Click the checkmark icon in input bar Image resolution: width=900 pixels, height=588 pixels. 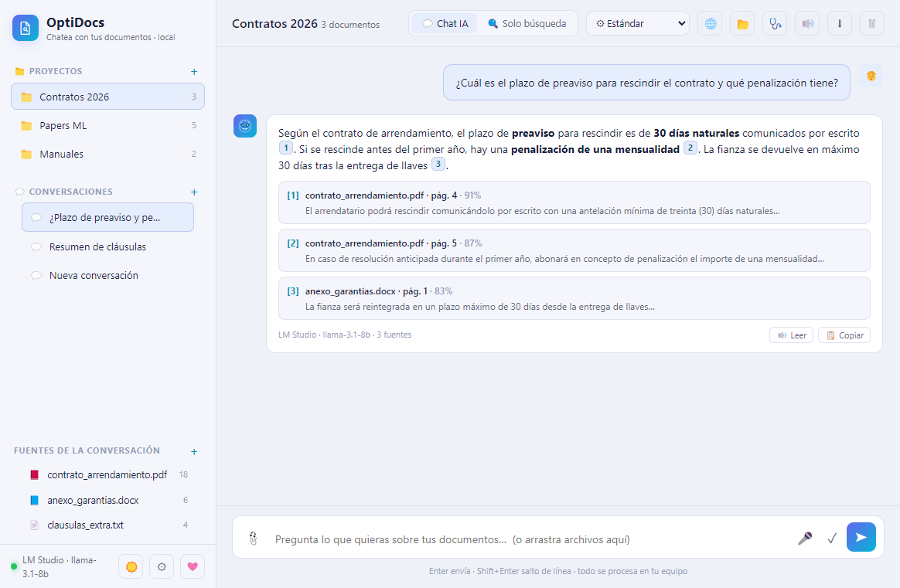(832, 538)
